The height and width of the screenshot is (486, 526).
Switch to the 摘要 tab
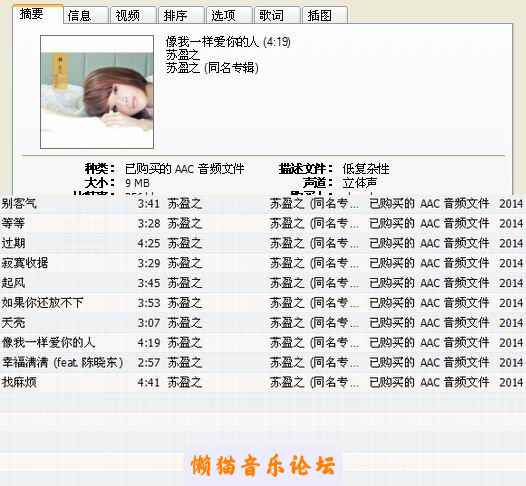38,14
